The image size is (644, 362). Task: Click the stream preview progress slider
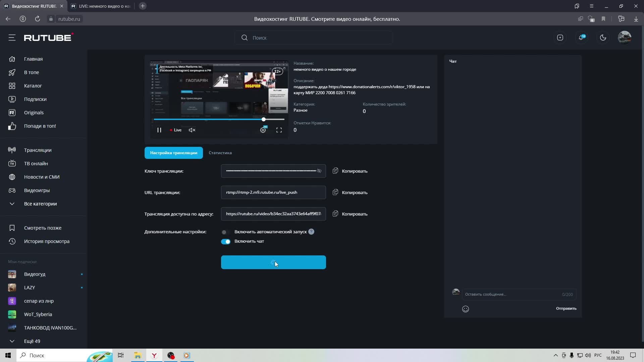point(219,119)
